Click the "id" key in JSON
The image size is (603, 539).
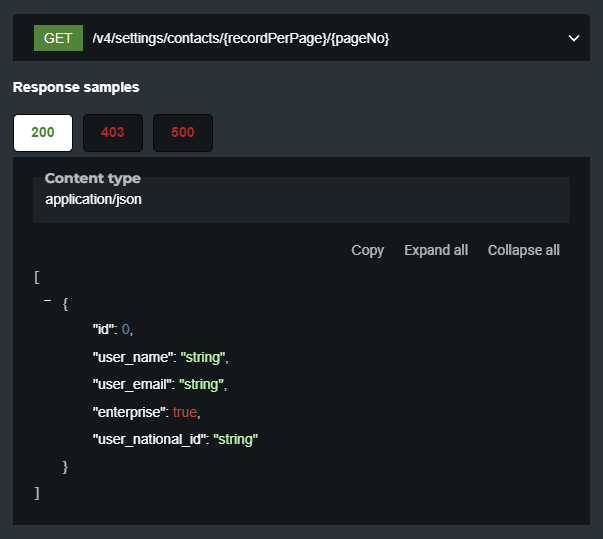(x=104, y=329)
